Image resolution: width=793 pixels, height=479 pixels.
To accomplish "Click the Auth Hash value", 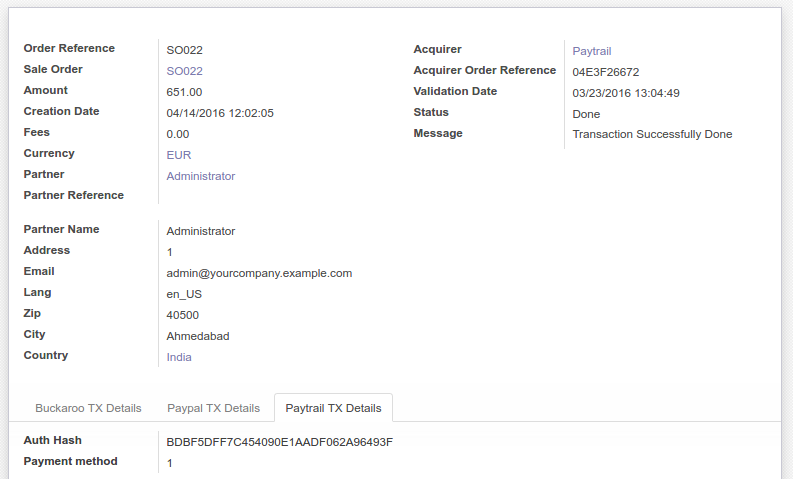I will 279,443.
